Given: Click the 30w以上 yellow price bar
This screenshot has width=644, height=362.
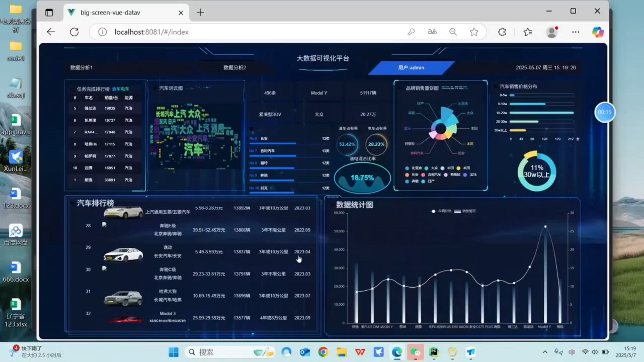Looking at the screenshot, I should pos(518,130).
